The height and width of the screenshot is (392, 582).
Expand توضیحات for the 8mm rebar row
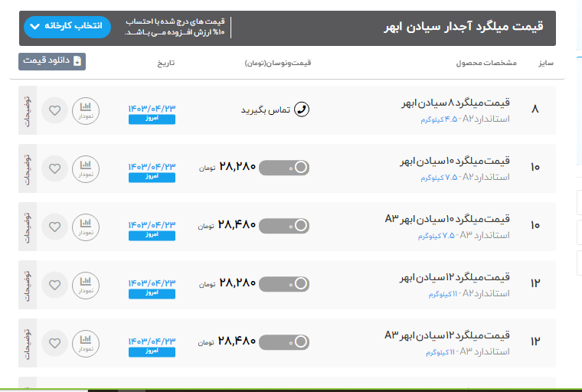[28, 110]
